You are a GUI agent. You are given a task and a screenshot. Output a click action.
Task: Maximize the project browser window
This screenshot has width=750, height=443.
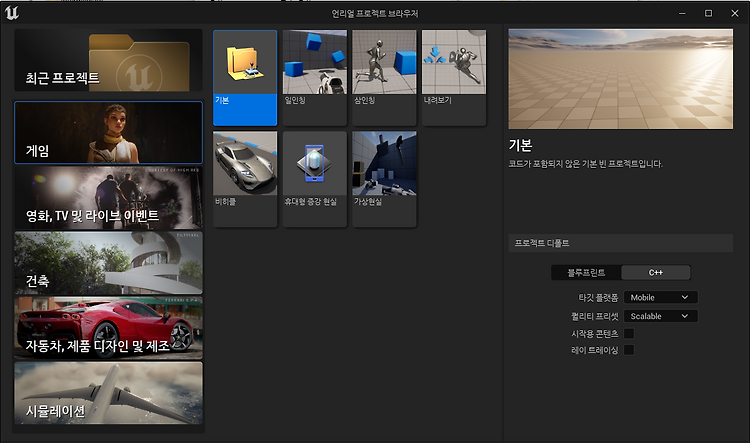click(x=708, y=13)
